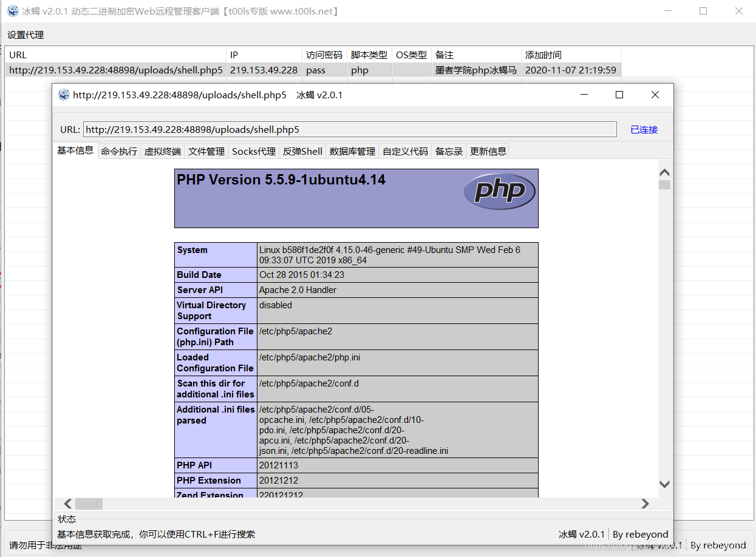Open the 虚拟终端 tab

pos(162,151)
